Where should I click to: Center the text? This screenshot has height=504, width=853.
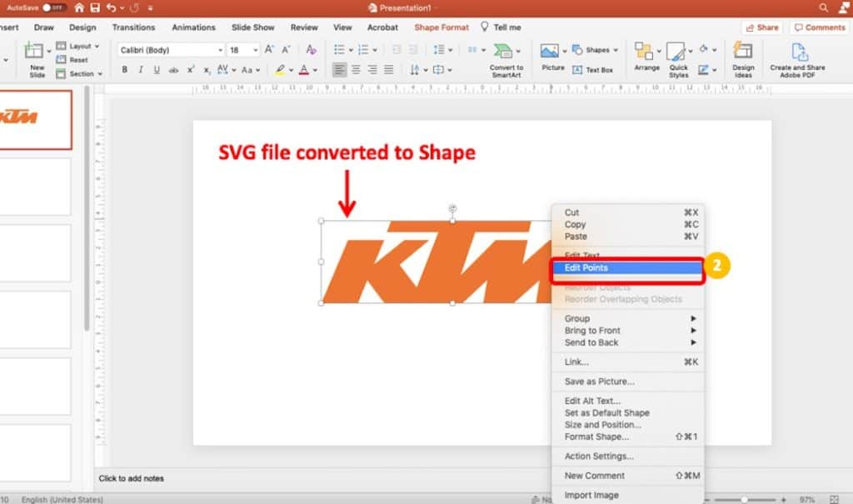coord(356,70)
